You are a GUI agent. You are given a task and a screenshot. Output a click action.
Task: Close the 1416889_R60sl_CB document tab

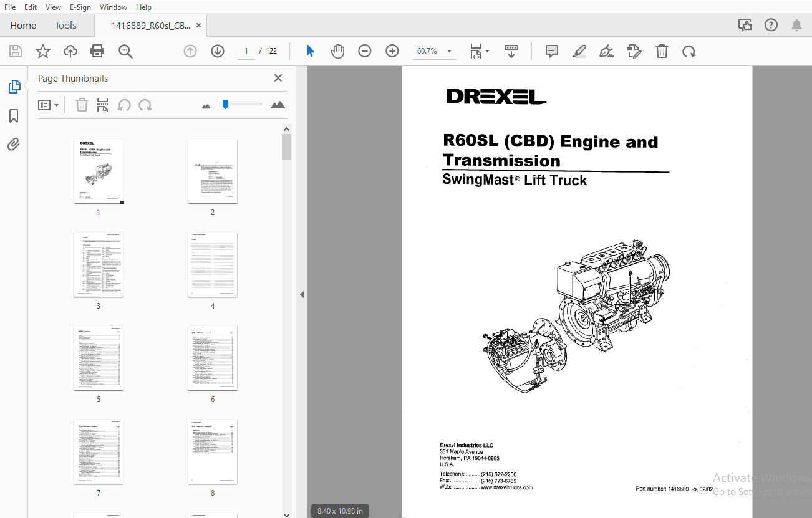pos(198,26)
